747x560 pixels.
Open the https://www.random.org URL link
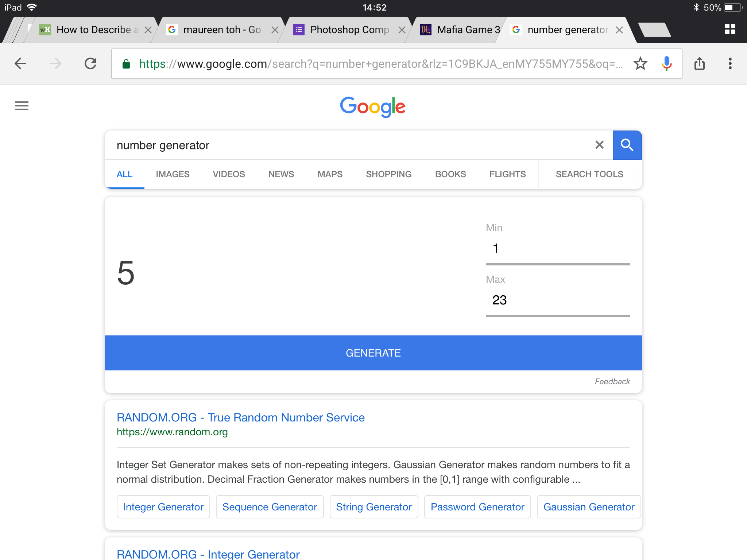pos(172,432)
